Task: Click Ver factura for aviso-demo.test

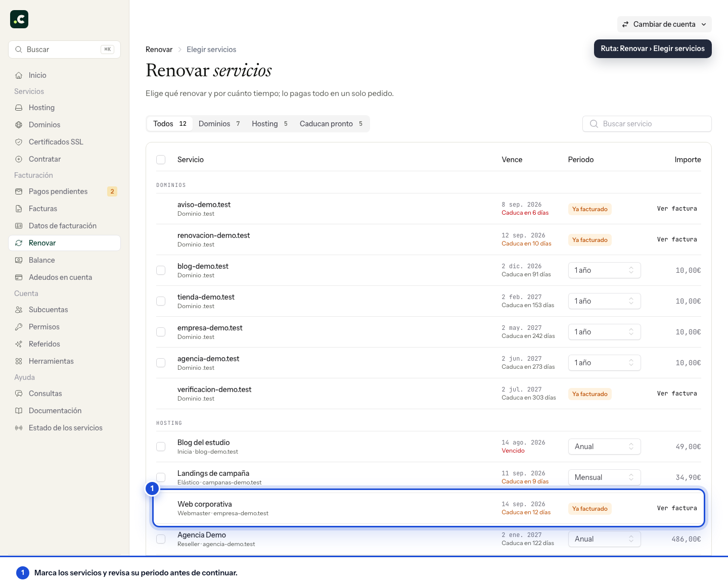Action: 677,209
